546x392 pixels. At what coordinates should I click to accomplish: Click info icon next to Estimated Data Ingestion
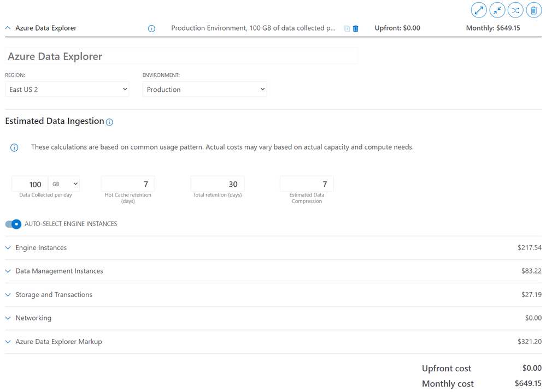[109, 122]
